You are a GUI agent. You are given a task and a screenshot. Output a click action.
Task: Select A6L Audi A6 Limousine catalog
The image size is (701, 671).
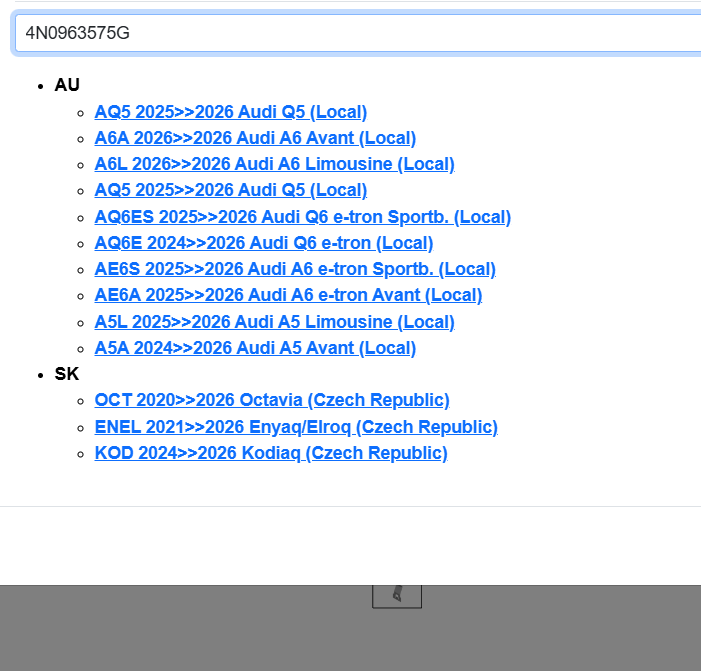coord(274,164)
